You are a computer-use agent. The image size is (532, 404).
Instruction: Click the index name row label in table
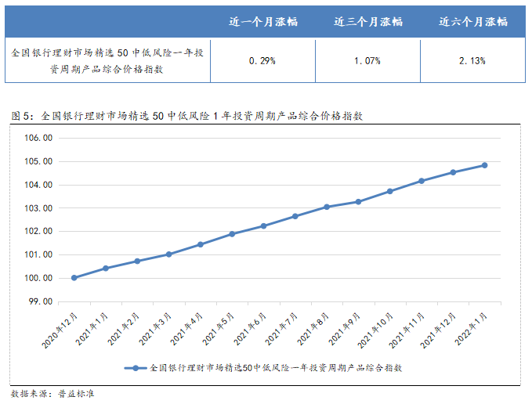108,61
